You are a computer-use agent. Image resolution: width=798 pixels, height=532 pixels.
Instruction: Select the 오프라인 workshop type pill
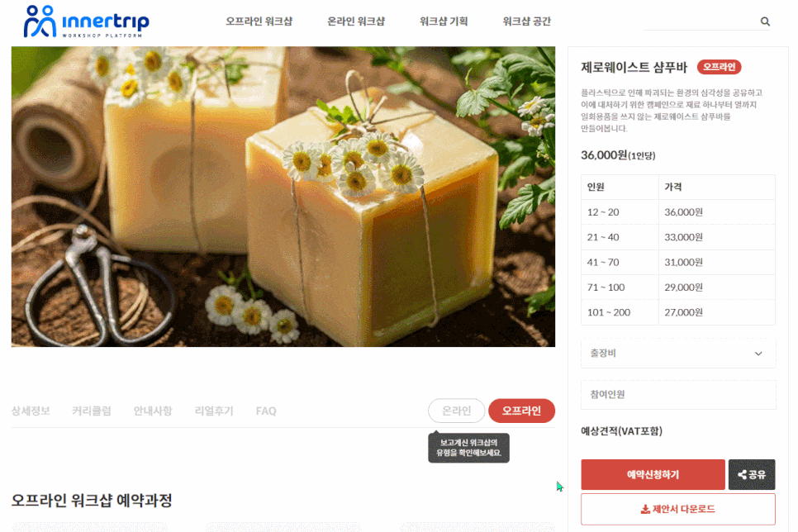pyautogui.click(x=521, y=411)
